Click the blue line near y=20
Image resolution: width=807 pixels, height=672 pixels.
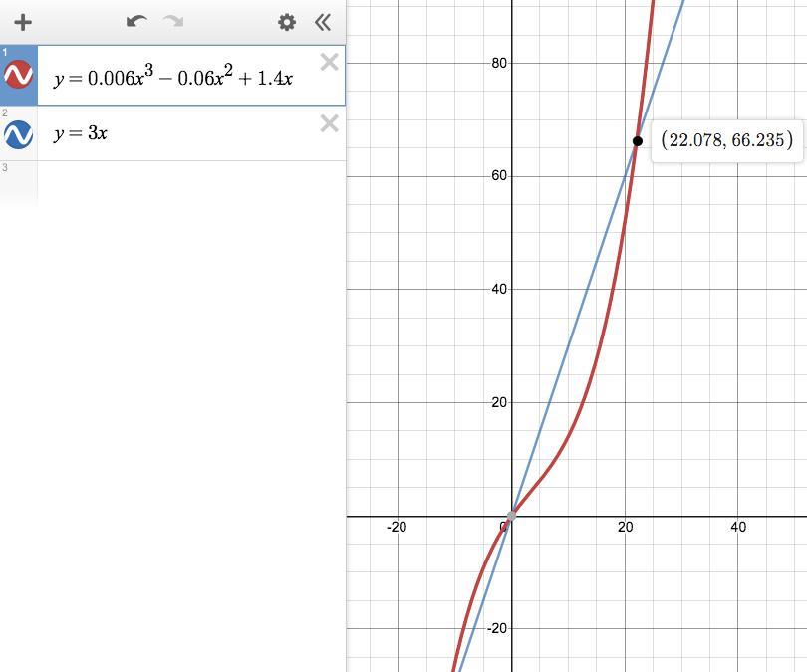point(550,402)
